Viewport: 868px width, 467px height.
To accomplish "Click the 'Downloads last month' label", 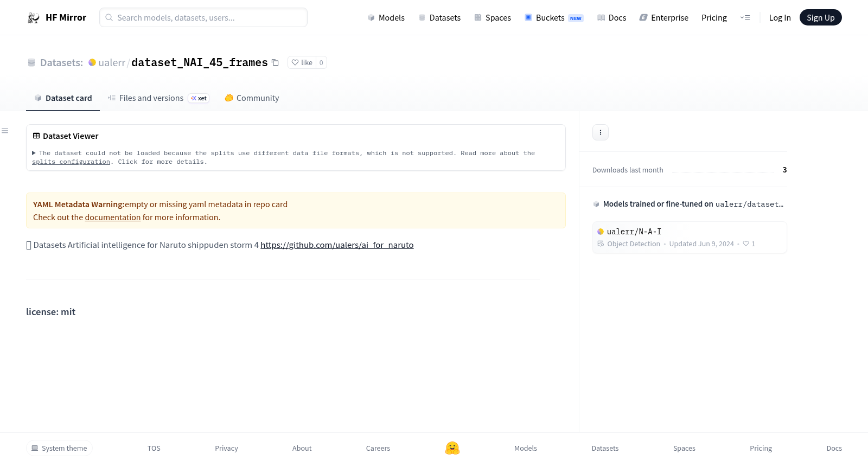I will [x=628, y=170].
